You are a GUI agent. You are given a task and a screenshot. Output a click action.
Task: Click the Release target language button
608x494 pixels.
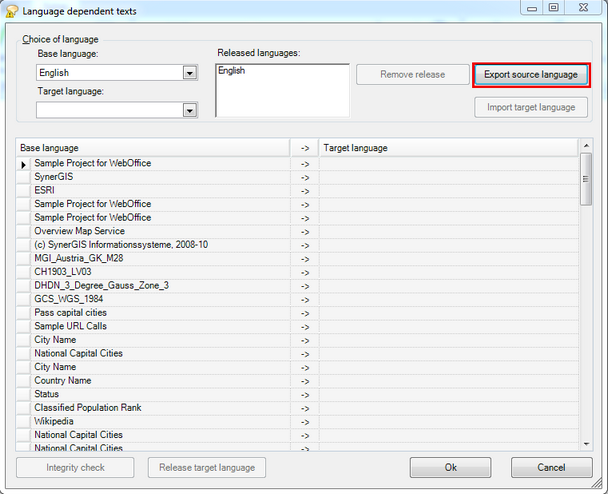pyautogui.click(x=207, y=467)
